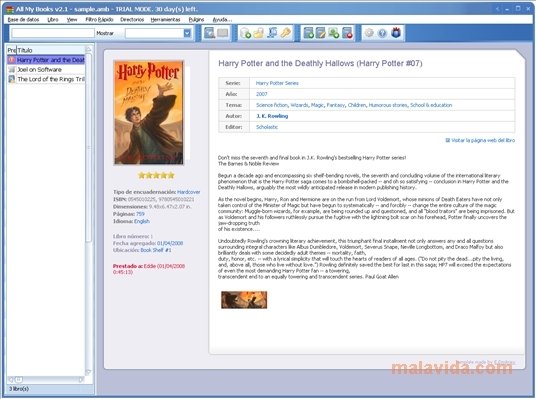Click the delete book icon with red mark
This screenshot has width=536, height=399.
[347, 33]
